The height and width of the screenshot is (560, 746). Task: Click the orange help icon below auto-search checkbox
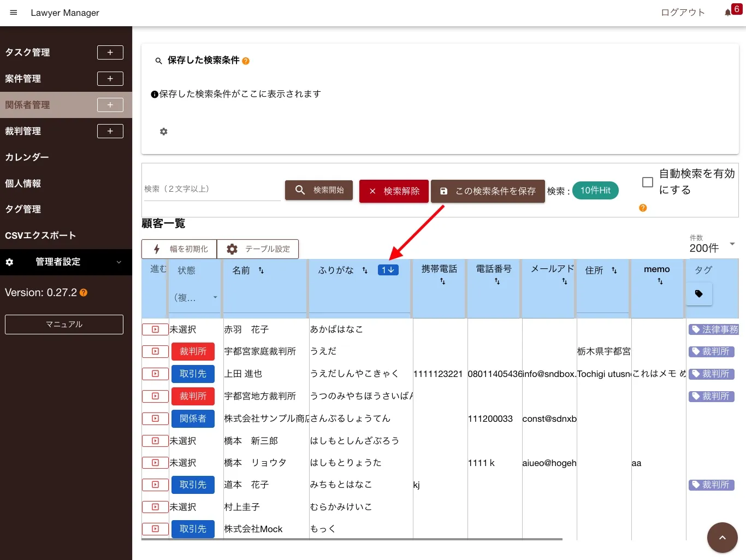[x=643, y=208]
